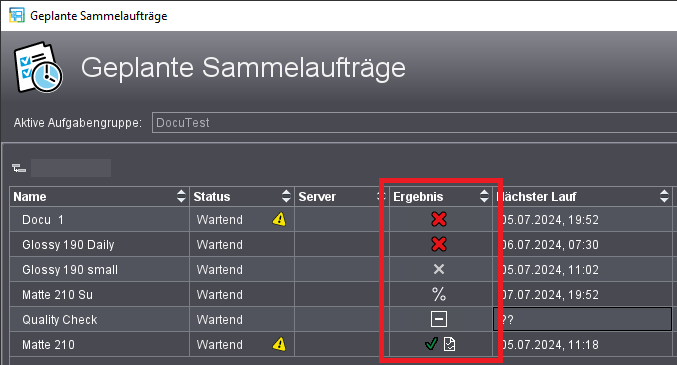Click the gray X result for Glossy 190 small
The width and height of the screenshot is (677, 365).
[x=439, y=270]
